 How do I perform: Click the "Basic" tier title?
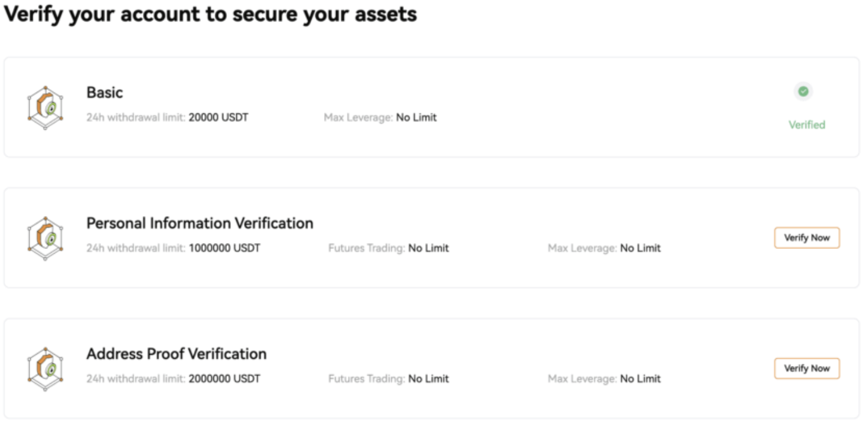[104, 93]
